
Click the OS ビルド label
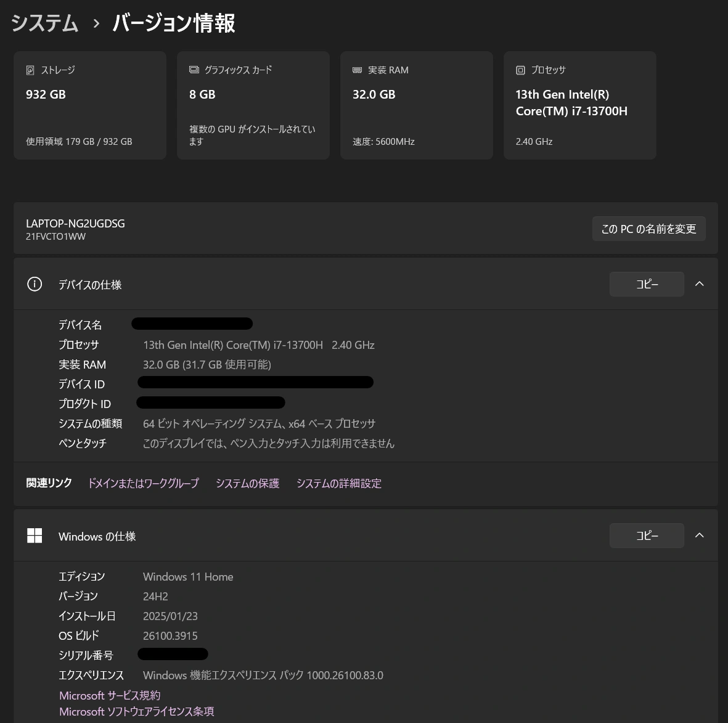pyautogui.click(x=79, y=635)
